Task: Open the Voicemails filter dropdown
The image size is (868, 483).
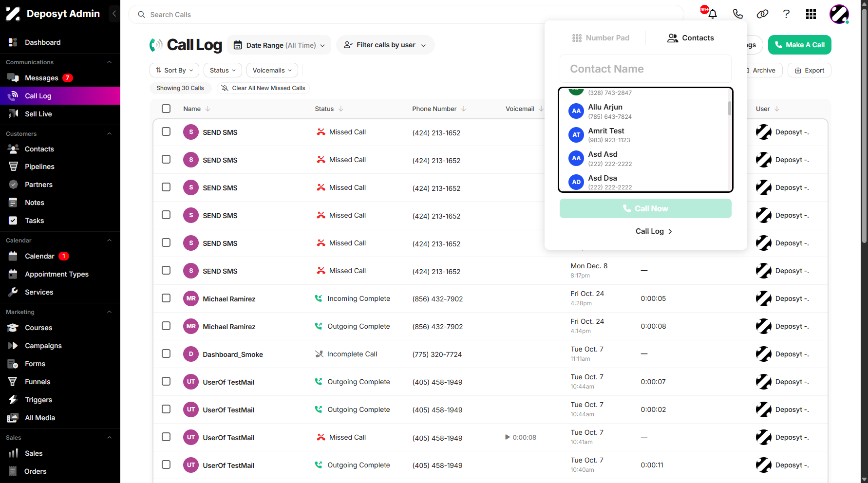Action: click(x=272, y=70)
